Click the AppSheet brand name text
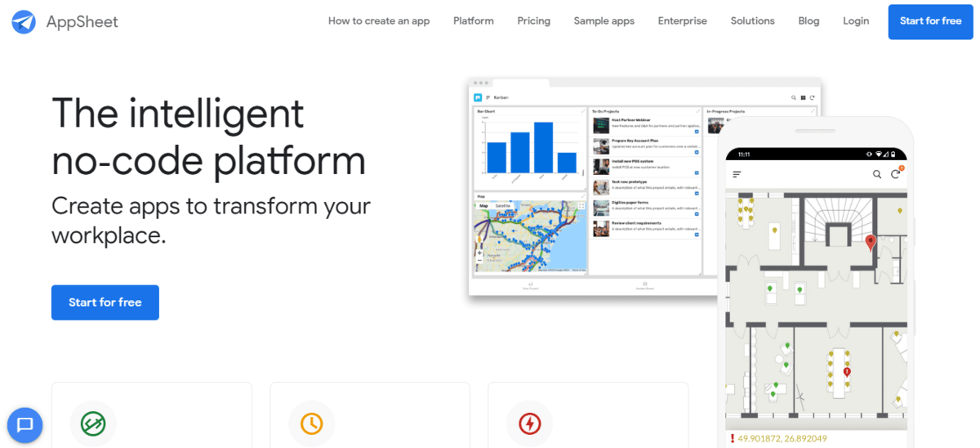Screen dimensions: 980x448 click(x=82, y=22)
